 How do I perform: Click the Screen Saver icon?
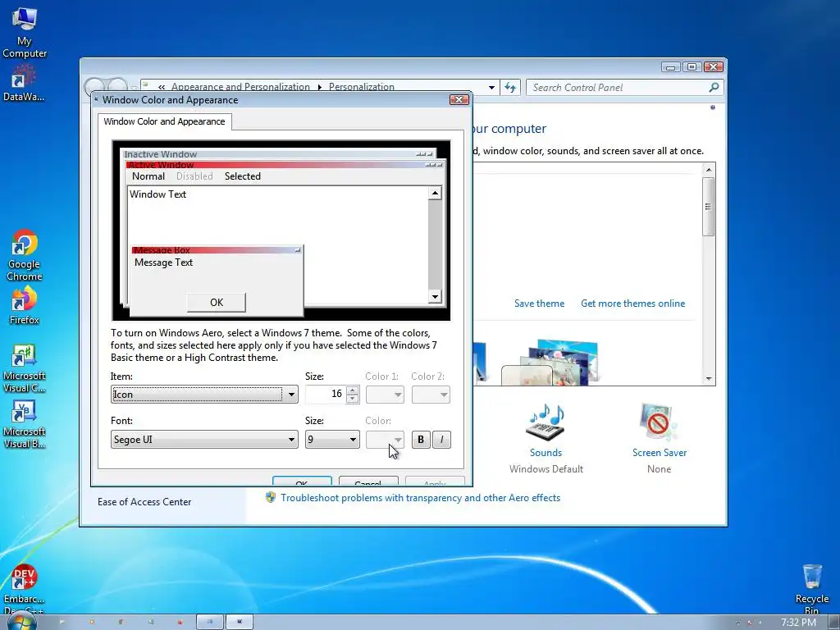(659, 422)
